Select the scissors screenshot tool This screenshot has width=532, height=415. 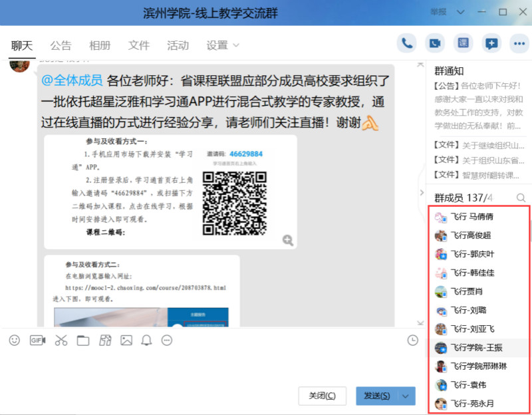point(61,341)
